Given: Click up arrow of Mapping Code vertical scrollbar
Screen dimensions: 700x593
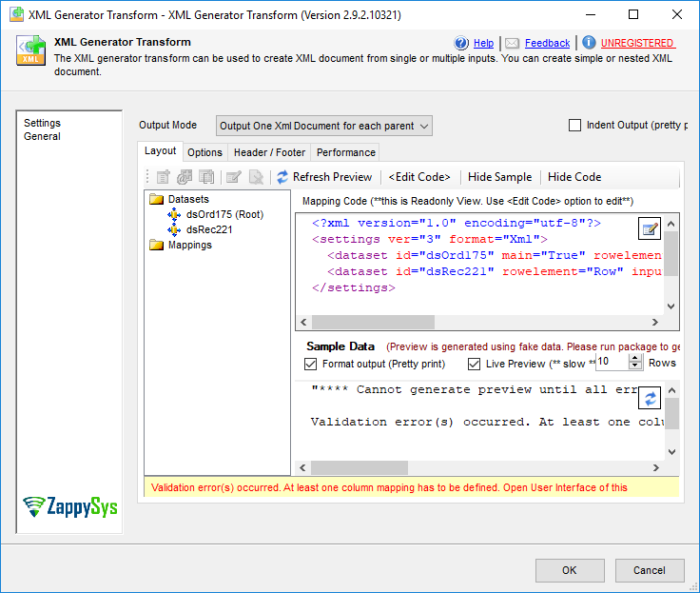Looking at the screenshot, I should (x=671, y=224).
